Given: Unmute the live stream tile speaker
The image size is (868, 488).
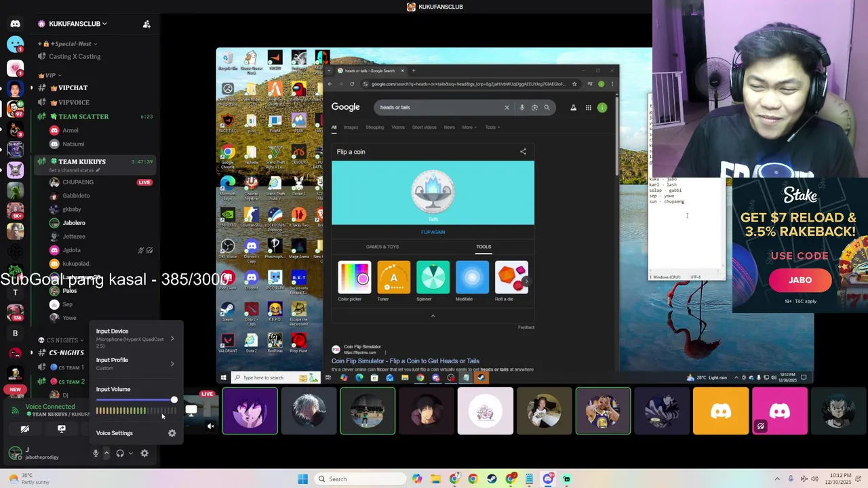Looking at the screenshot, I should click(x=211, y=426).
